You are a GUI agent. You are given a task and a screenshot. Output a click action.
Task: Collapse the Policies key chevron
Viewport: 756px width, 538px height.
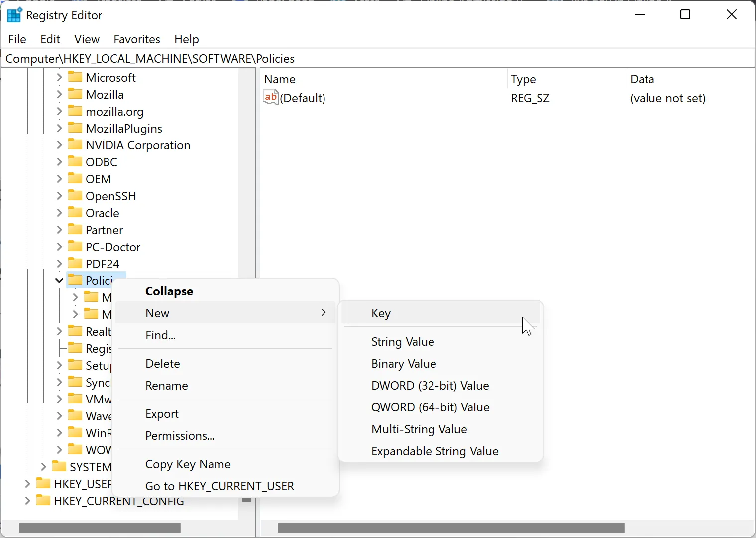click(59, 281)
